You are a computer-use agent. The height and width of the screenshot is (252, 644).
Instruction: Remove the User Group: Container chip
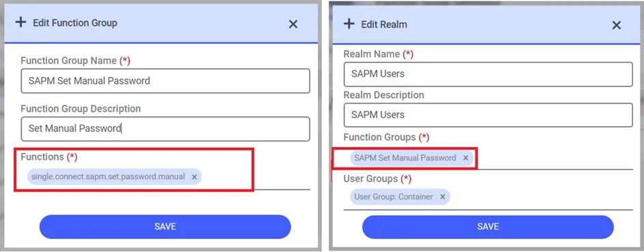[x=442, y=197]
